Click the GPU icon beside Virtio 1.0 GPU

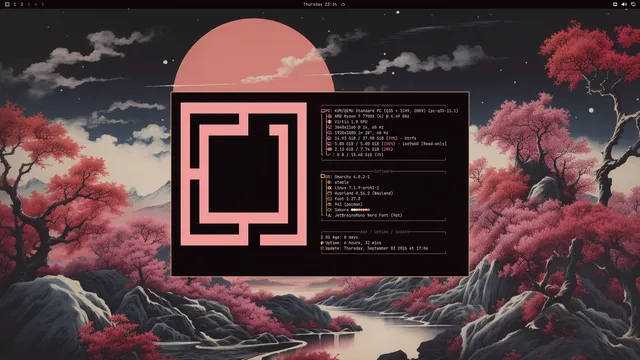(329, 122)
